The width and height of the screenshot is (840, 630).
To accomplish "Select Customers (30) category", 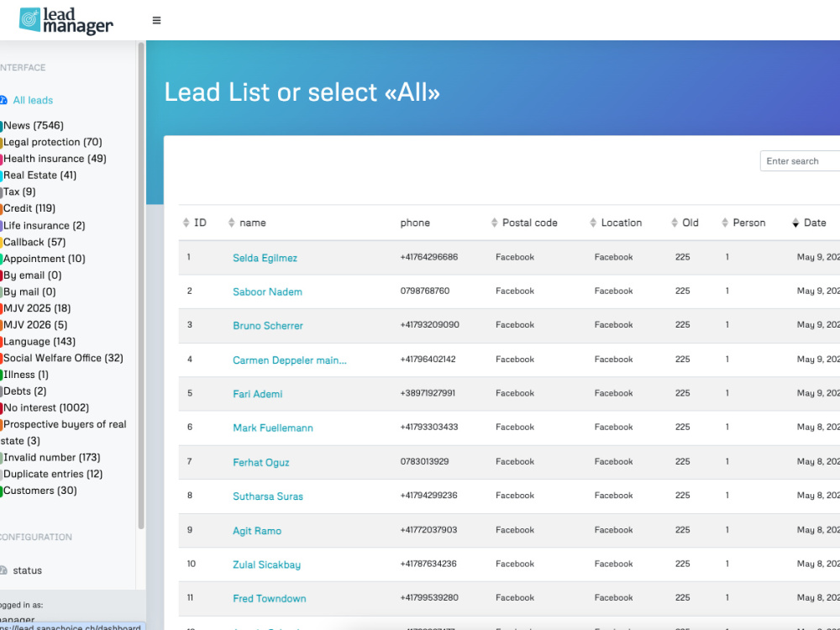I will [39, 491].
